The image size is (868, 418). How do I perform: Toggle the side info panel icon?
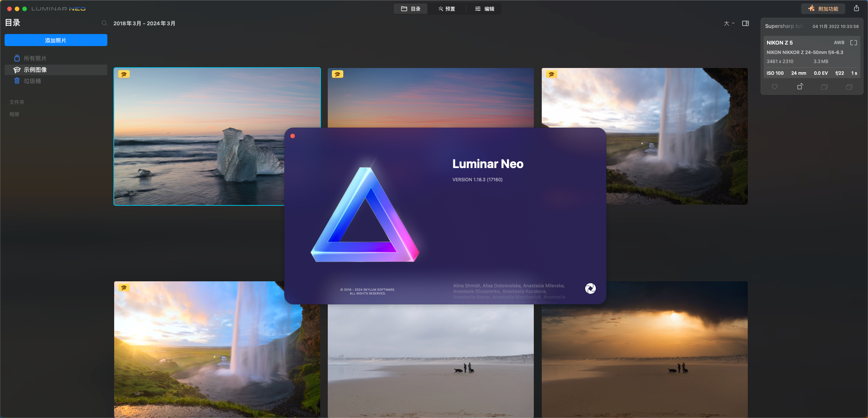(746, 23)
